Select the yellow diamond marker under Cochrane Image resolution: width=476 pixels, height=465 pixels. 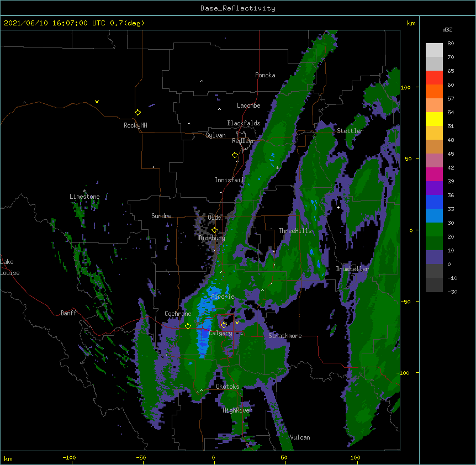[x=188, y=326]
